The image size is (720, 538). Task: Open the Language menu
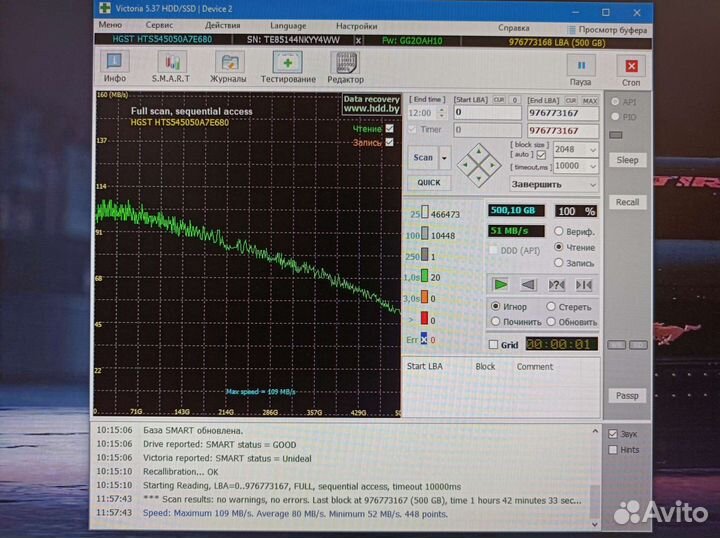(288, 25)
